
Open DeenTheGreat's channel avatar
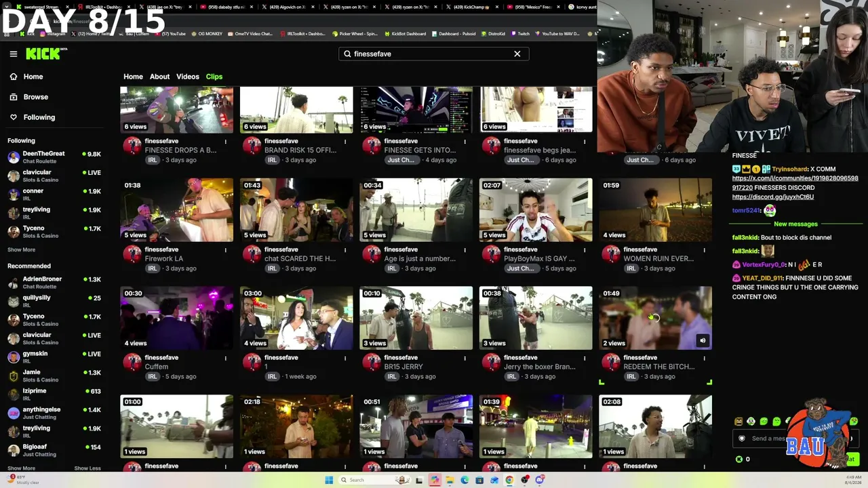[14, 157]
